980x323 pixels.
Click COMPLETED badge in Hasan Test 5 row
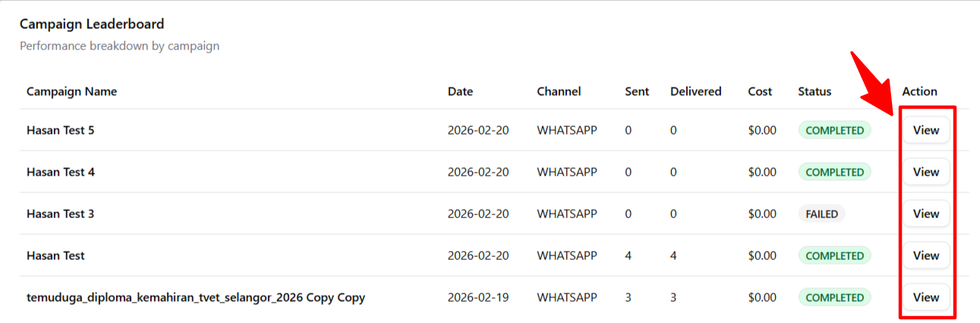pyautogui.click(x=834, y=130)
